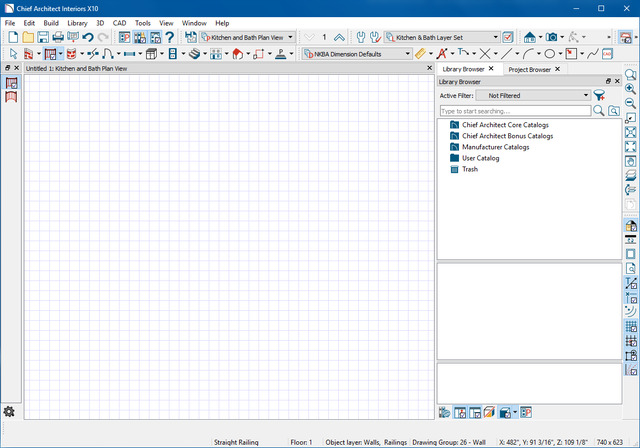Expand the Active Filter Not Filtered dropdown
The height and width of the screenshot is (448, 640).
pos(532,95)
